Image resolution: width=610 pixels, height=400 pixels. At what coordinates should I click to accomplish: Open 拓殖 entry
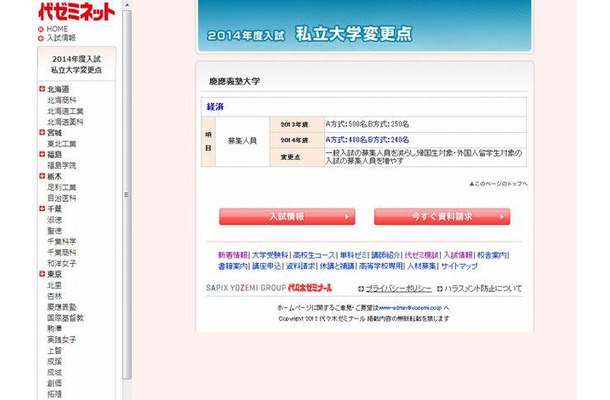pos(54,394)
